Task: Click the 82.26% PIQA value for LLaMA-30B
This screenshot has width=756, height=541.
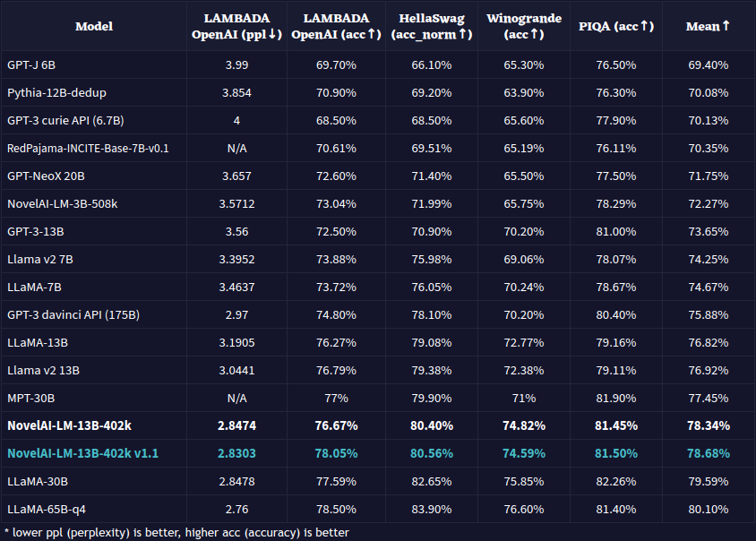Action: 616,481
